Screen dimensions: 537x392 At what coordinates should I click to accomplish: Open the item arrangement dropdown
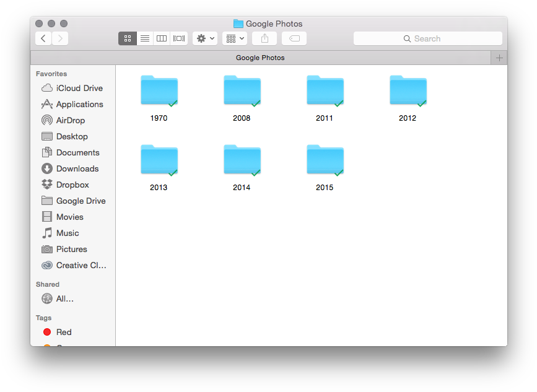[235, 38]
